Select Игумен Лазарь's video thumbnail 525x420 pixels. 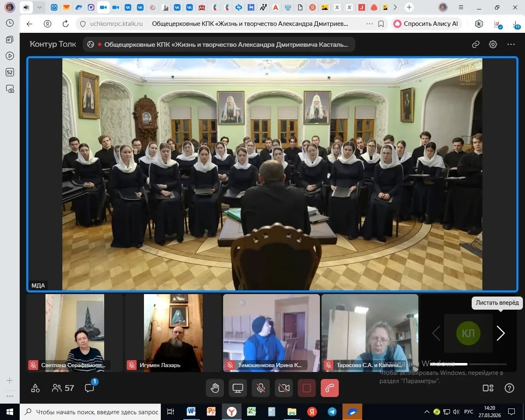pyautogui.click(x=173, y=333)
